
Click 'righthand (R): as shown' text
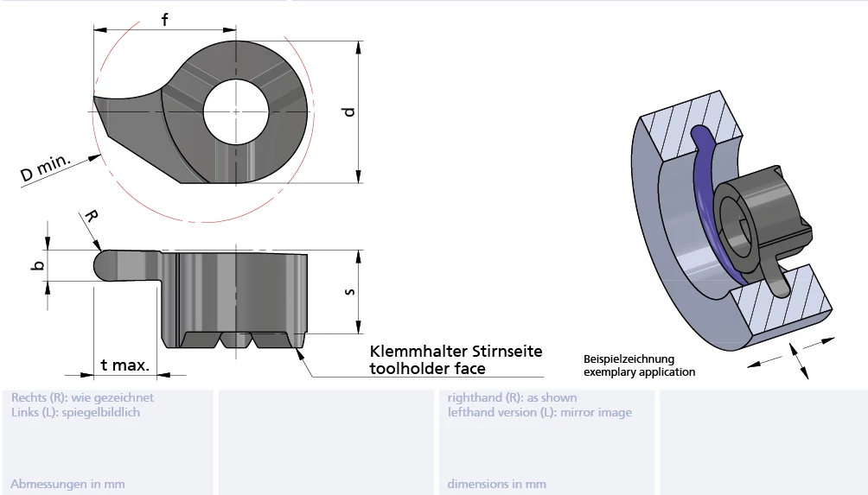(512, 398)
